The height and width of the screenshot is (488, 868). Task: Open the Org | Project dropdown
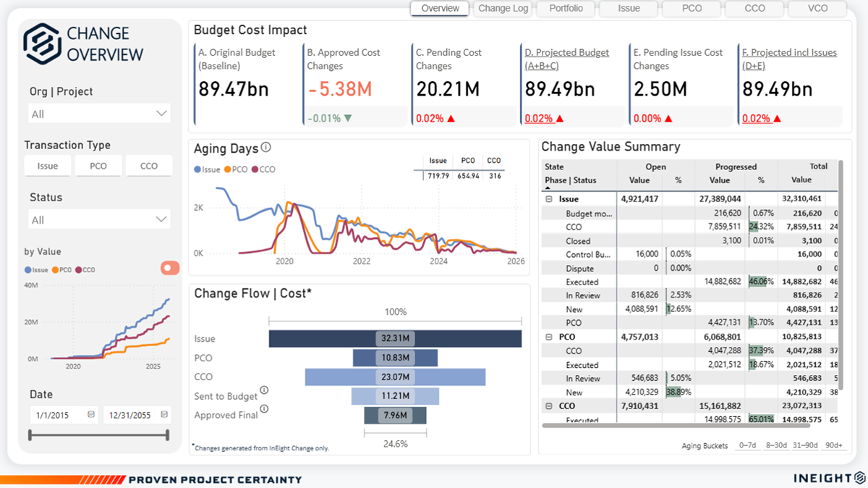click(x=100, y=114)
